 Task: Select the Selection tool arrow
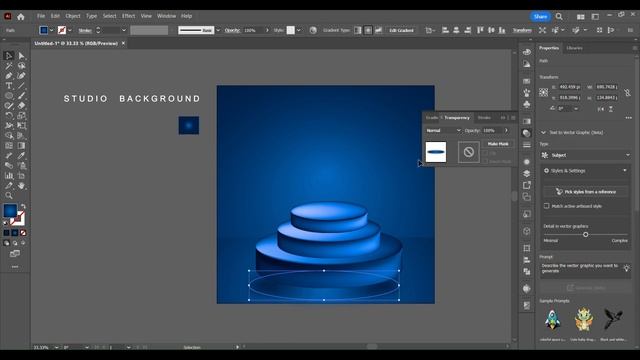(9, 56)
